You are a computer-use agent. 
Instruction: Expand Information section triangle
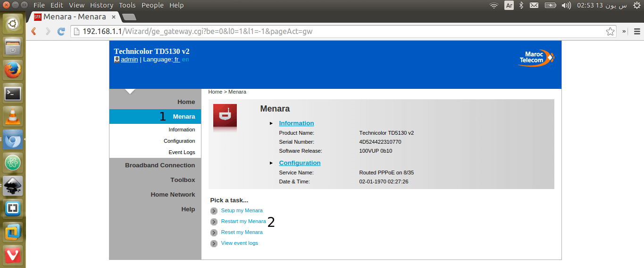click(x=271, y=123)
